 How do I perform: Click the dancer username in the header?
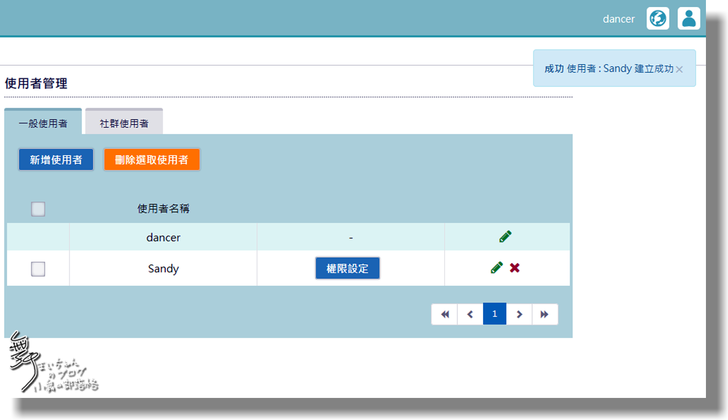619,18
